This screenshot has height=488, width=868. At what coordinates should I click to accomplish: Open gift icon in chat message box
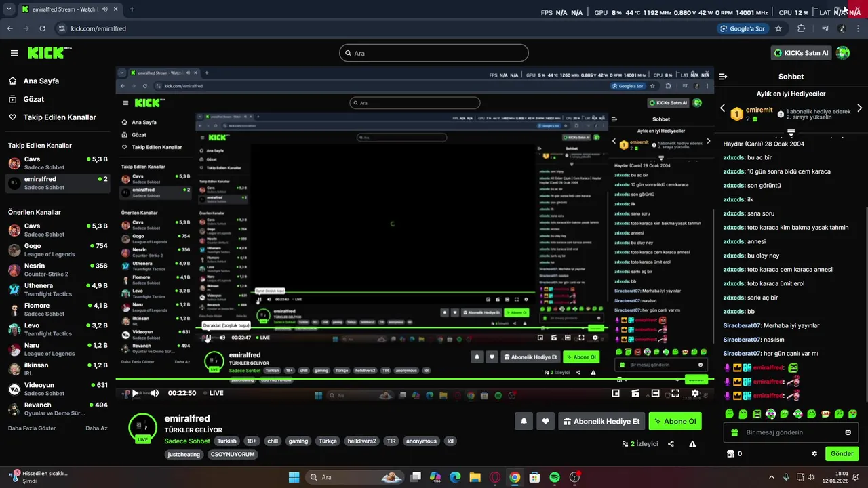(x=734, y=432)
